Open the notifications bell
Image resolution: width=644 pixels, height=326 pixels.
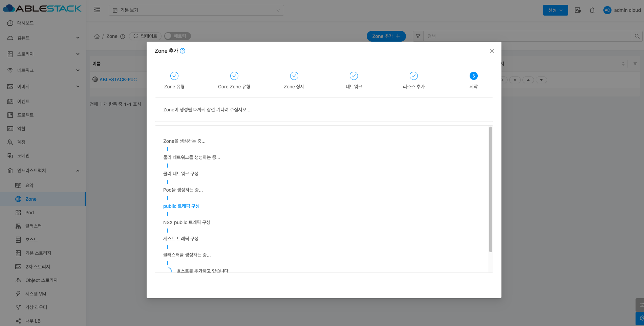pos(592,10)
